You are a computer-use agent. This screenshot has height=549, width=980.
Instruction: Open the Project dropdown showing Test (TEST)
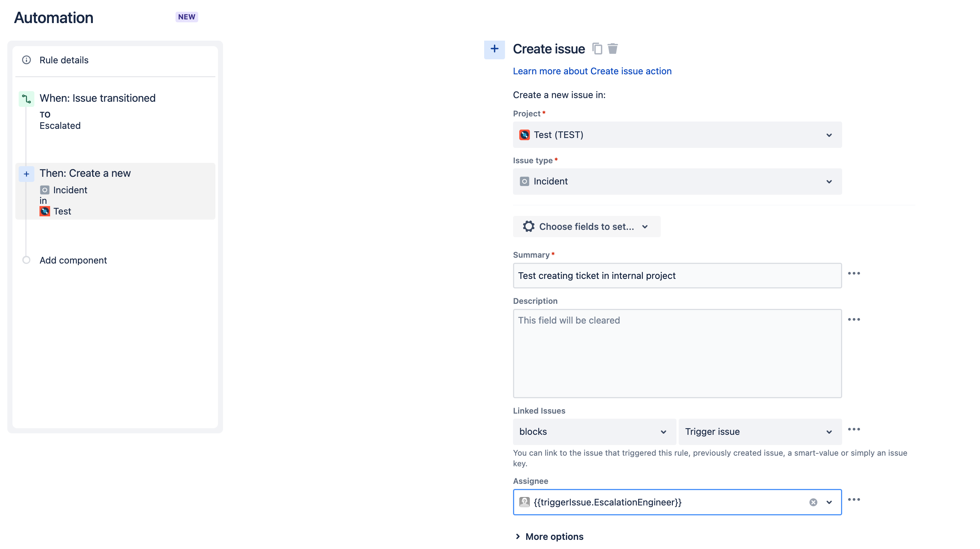pos(677,135)
